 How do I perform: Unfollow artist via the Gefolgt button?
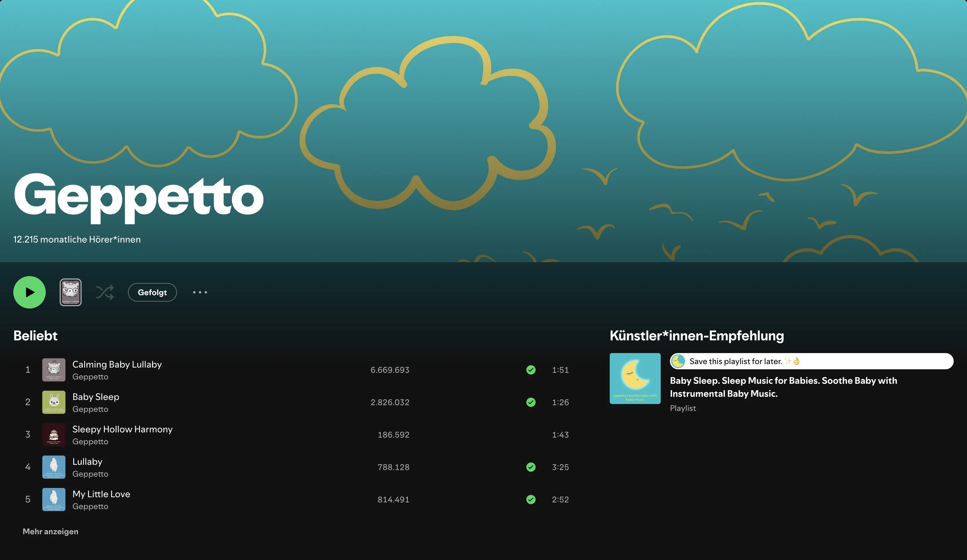pyautogui.click(x=152, y=292)
